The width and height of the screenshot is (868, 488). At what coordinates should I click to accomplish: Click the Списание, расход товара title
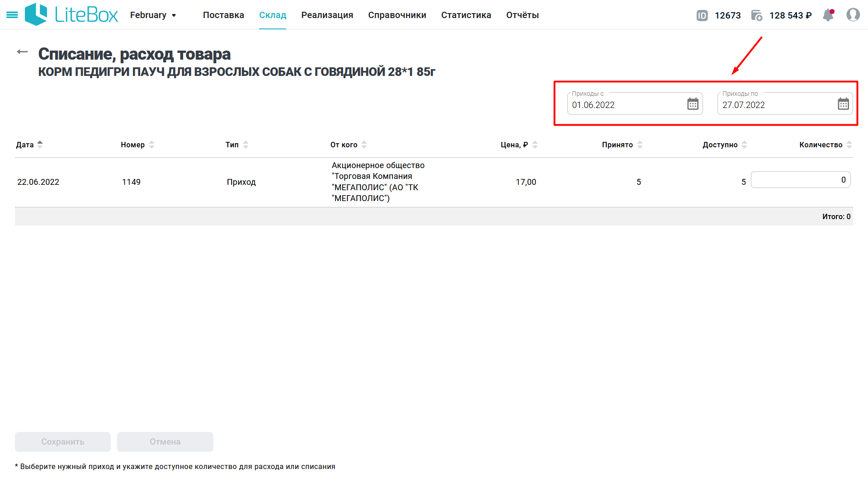(134, 54)
